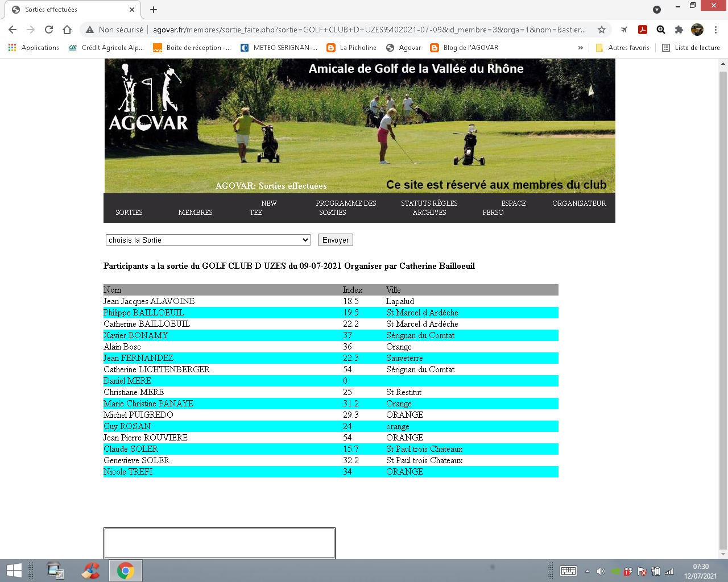This screenshot has width=728, height=582.
Task: Open the Agovar bookmark
Action: click(403, 48)
